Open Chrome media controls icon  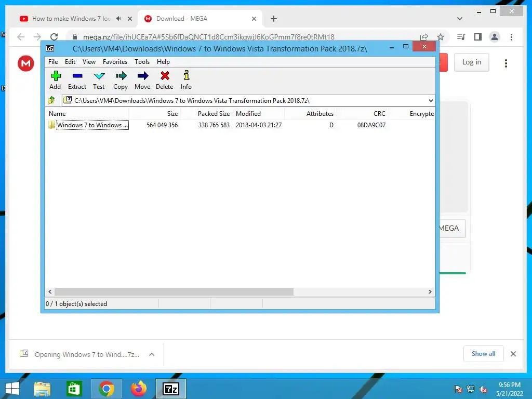click(461, 37)
